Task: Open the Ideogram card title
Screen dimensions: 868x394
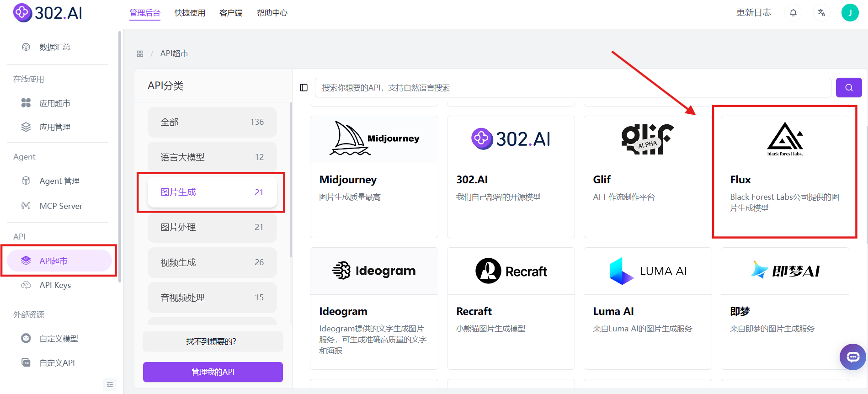Action: pyautogui.click(x=343, y=311)
